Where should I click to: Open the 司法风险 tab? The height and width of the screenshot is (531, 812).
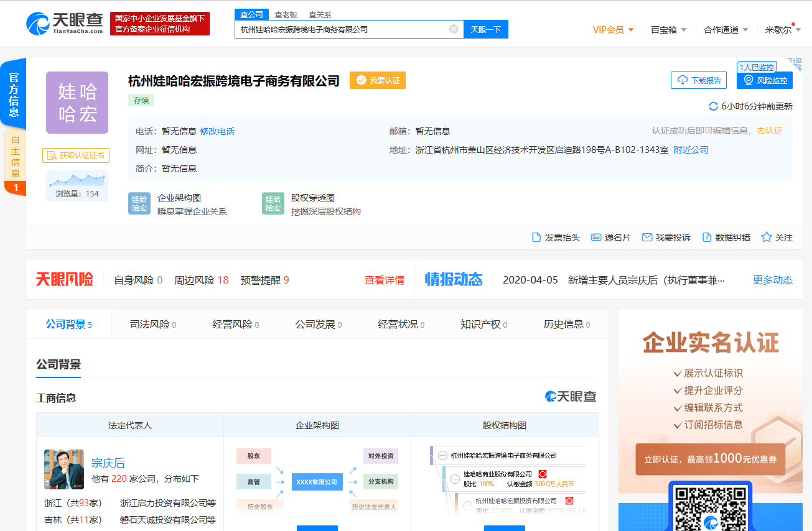(153, 324)
